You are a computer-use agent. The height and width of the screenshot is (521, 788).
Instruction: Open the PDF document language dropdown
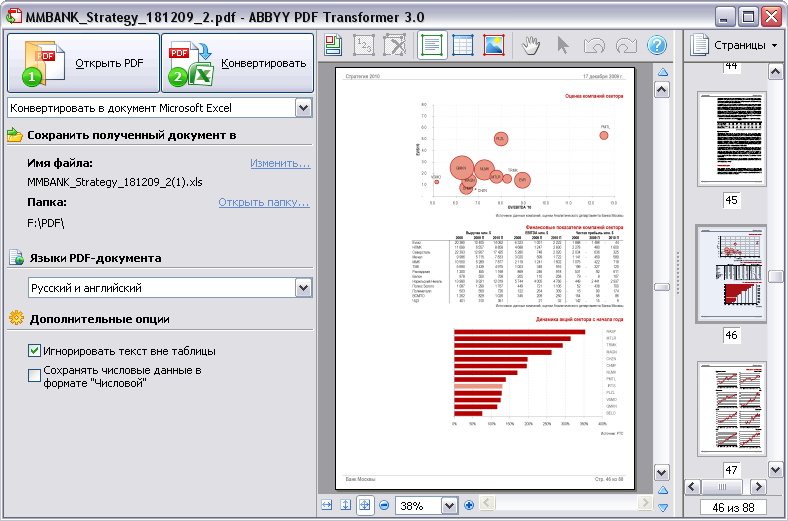(304, 288)
